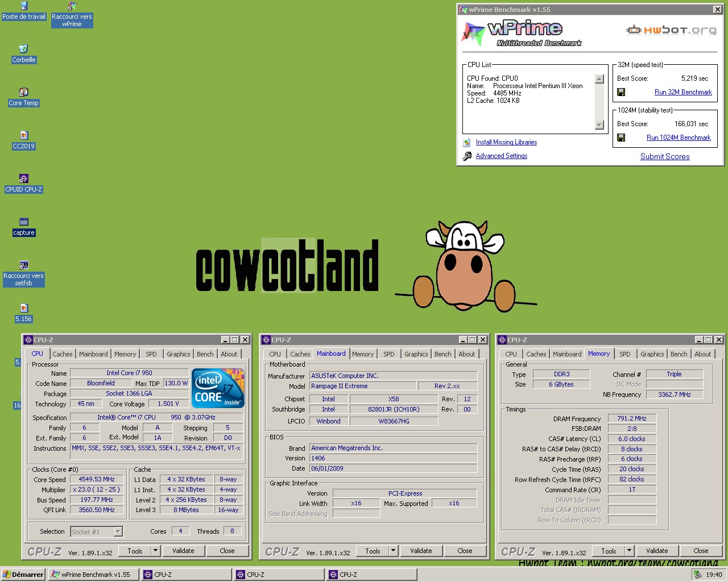Click Validate in the Memory tab window

(657, 551)
